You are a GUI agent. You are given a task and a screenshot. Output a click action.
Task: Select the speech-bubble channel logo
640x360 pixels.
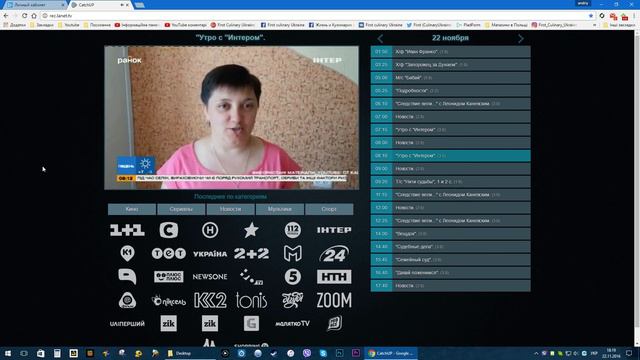click(x=127, y=277)
